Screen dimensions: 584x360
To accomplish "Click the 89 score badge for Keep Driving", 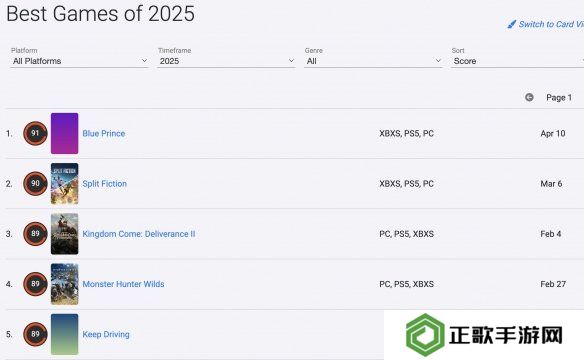I will point(35,334).
